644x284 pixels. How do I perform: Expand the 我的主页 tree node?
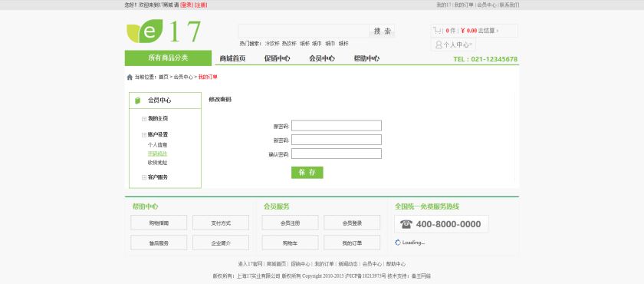click(x=144, y=119)
